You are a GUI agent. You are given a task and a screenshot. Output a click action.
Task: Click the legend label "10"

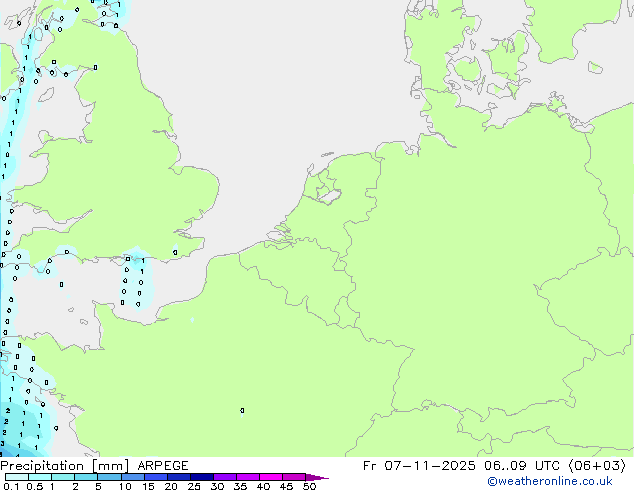(x=125, y=486)
